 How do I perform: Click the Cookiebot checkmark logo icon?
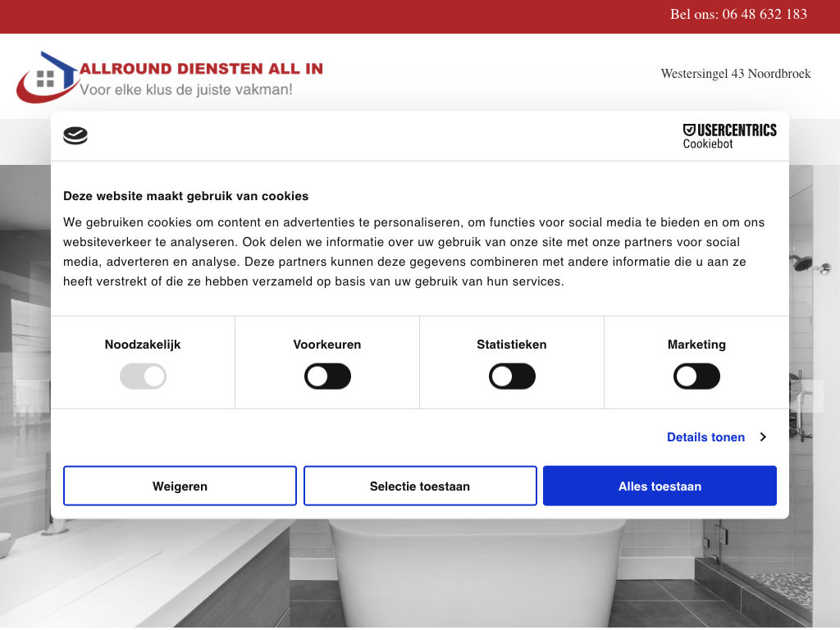point(75,136)
